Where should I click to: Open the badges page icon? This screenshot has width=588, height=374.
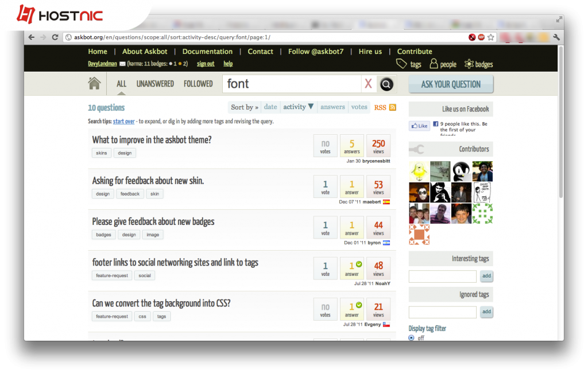(x=469, y=64)
